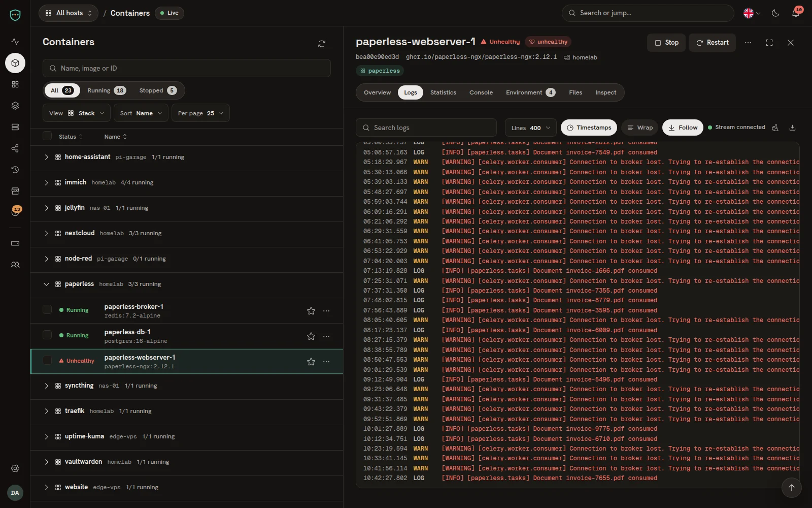Viewport: 812px width, 508px height.
Task: Open the Environment tab
Action: (530, 92)
